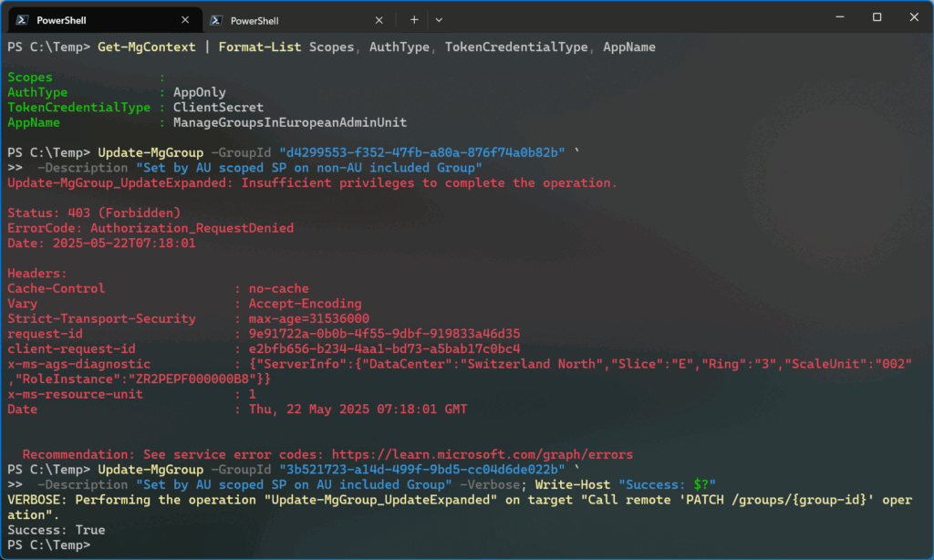Click the last PS C:\Temp> prompt

tap(48, 545)
